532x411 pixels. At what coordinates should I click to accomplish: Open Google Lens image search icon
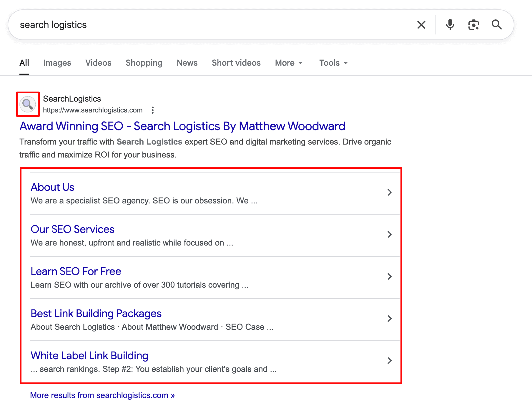pos(473,25)
